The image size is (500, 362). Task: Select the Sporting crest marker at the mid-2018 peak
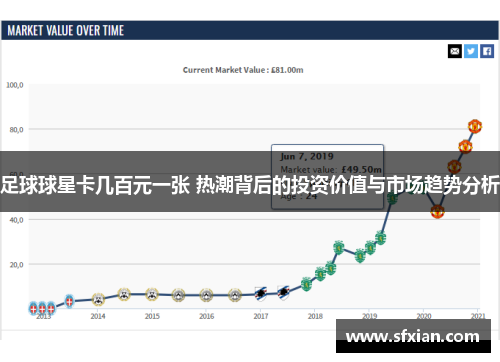click(339, 247)
